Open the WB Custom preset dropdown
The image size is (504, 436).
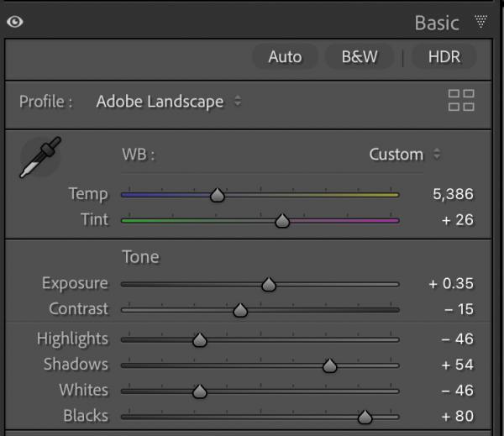404,155
